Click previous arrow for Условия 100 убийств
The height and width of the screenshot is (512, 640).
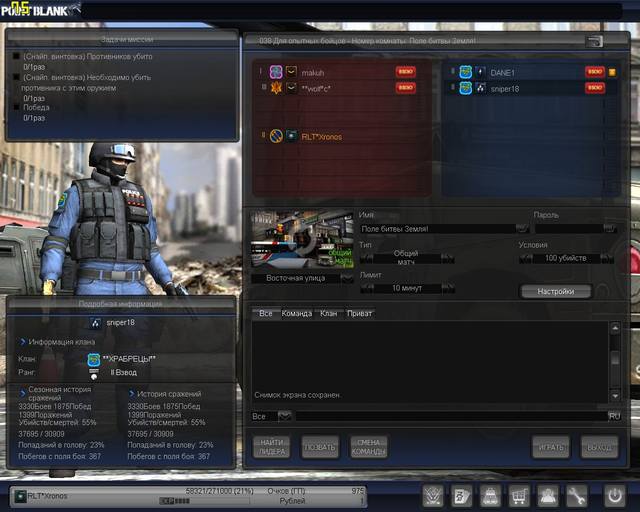point(526,258)
